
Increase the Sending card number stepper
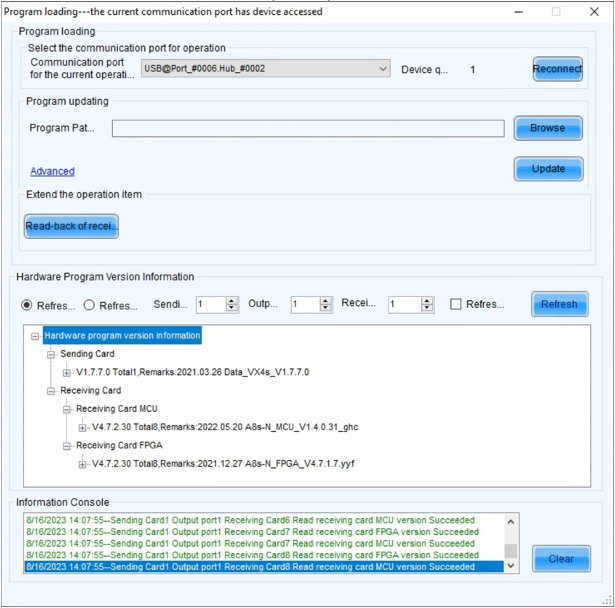point(232,300)
